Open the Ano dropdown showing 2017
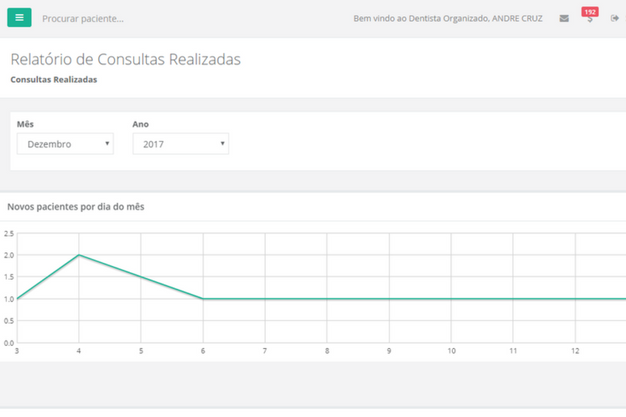Image resolution: width=626 pixels, height=417 pixels. tap(180, 144)
